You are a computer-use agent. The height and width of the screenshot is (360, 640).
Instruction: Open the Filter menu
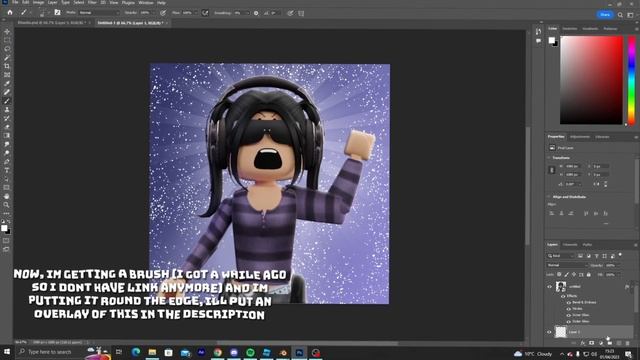(x=92, y=2)
